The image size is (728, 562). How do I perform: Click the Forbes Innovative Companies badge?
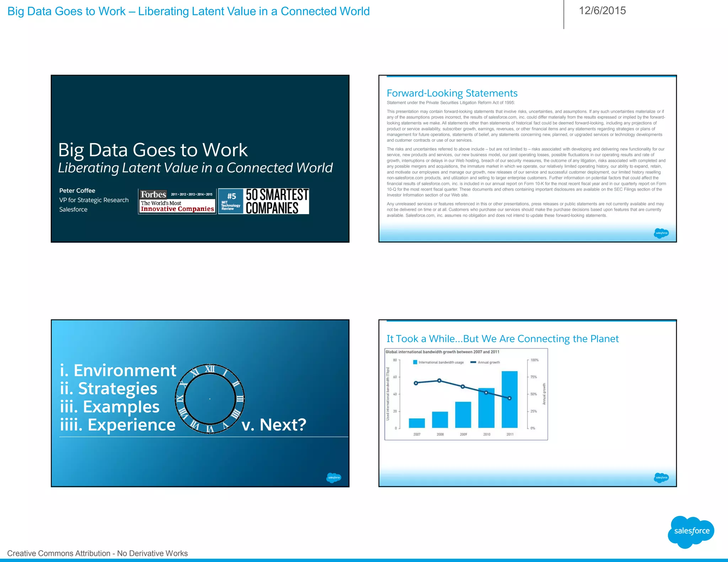pyautogui.click(x=177, y=201)
